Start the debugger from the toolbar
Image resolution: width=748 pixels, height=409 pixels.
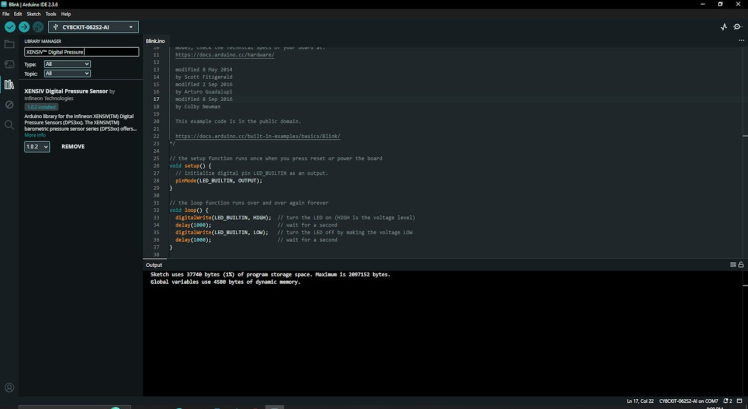click(x=38, y=27)
